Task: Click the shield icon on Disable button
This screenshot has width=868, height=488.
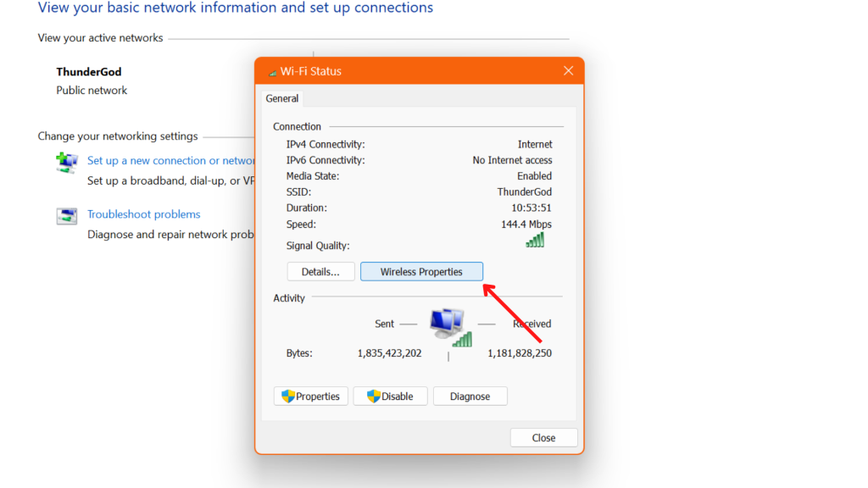Action: [374, 396]
